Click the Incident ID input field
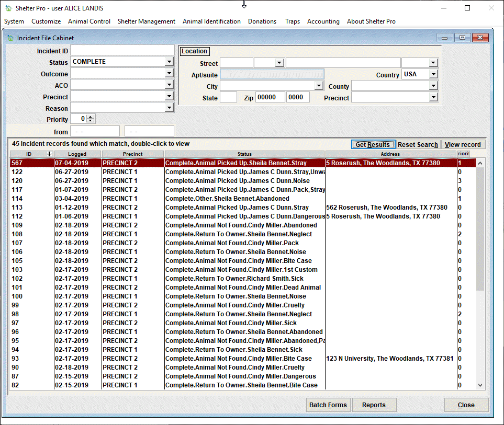This screenshot has width=504, height=425. pyautogui.click(x=122, y=50)
